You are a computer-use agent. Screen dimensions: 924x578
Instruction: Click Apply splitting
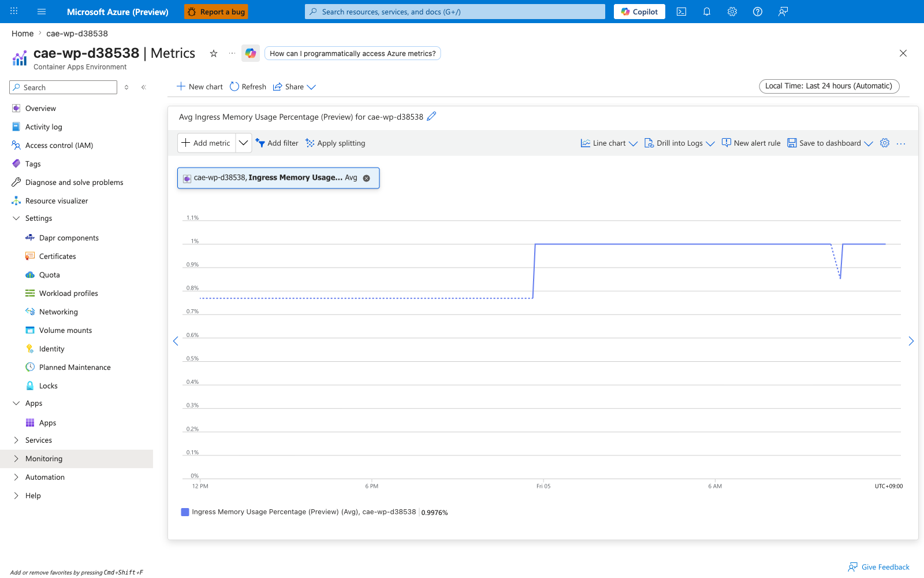tap(336, 143)
